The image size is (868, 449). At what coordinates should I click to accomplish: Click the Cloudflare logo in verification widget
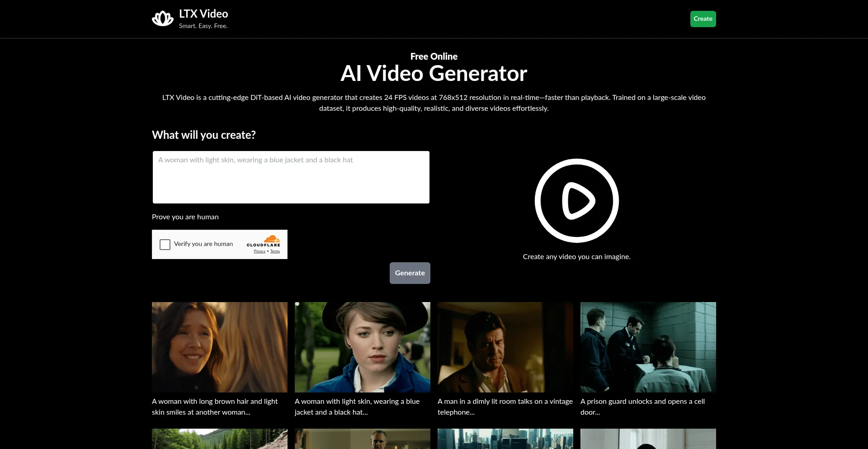264,241
